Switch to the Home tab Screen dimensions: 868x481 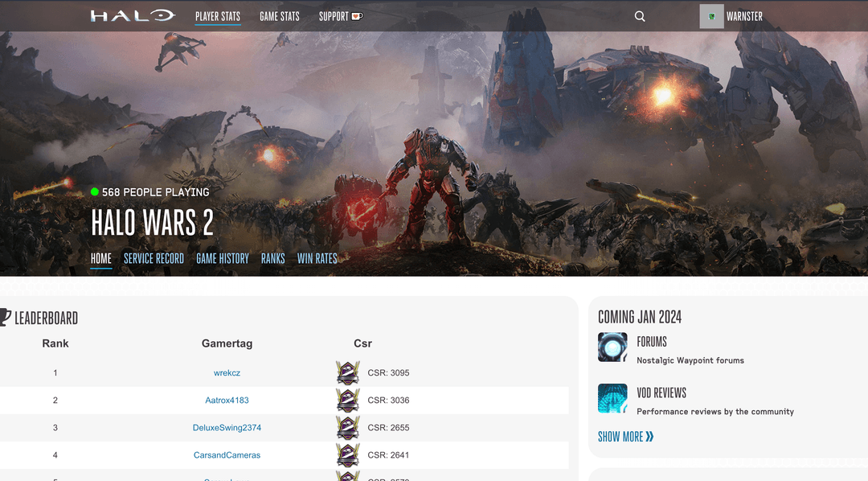coord(101,259)
